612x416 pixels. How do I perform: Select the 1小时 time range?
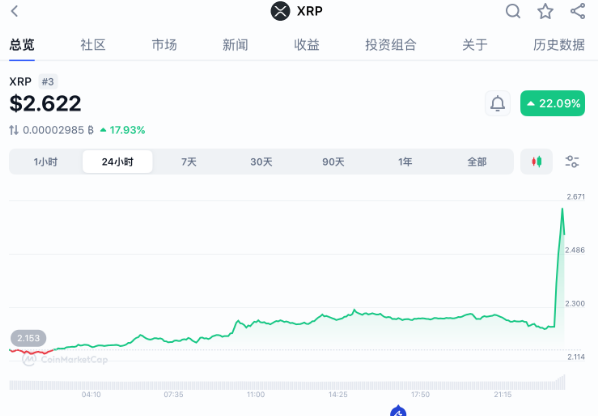click(x=45, y=162)
